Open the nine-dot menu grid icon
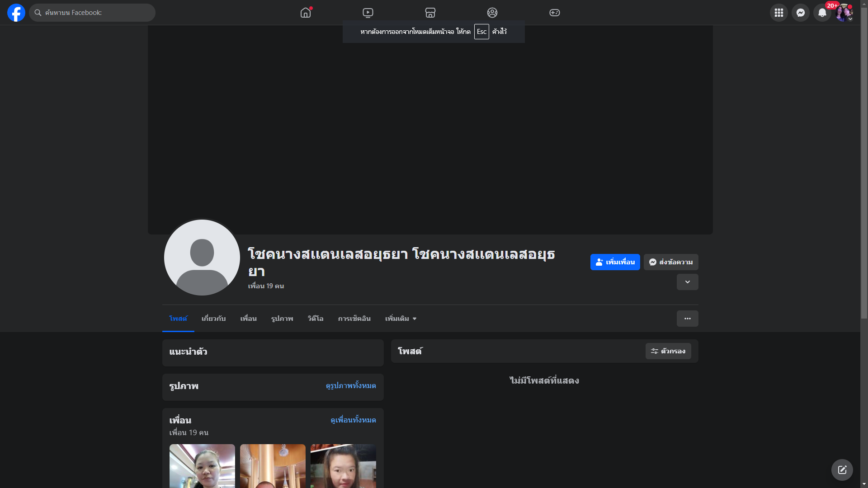Screen dimensions: 868x488 778,13
